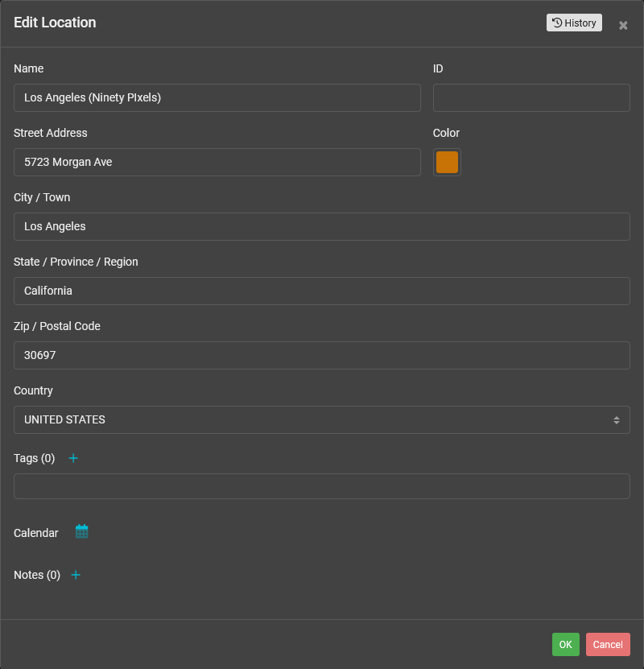The height and width of the screenshot is (669, 644).
Task: Click the Notes (0) label
Action: pyautogui.click(x=37, y=575)
